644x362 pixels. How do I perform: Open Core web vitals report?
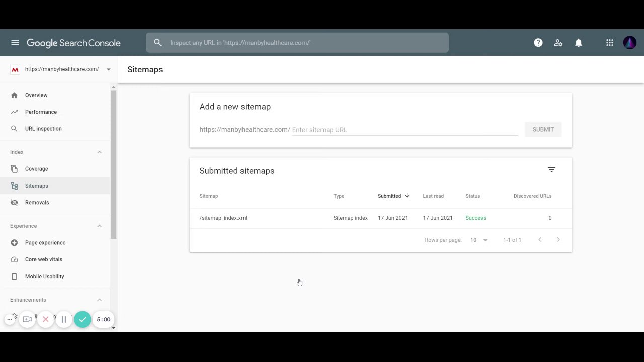pos(44,259)
